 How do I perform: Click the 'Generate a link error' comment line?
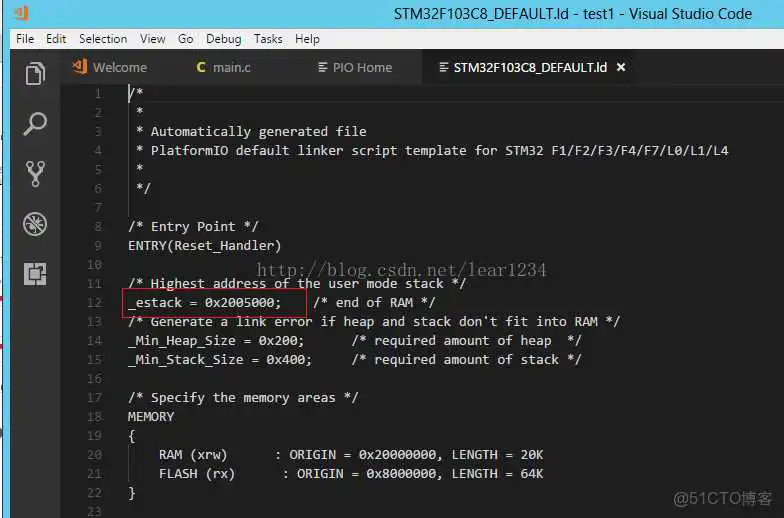point(374,322)
